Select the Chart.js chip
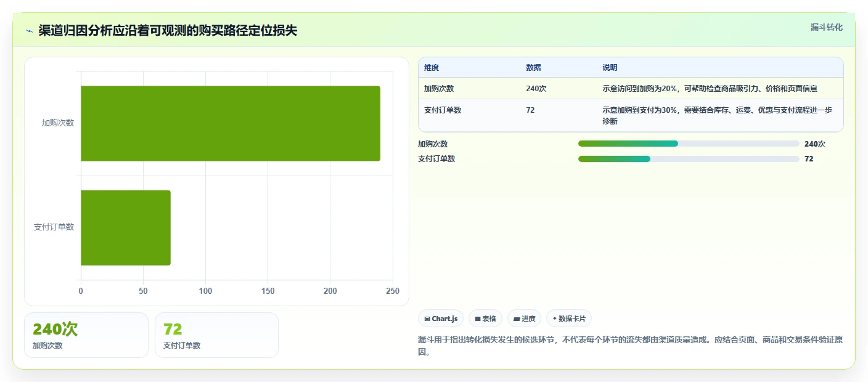Image resolution: width=868 pixels, height=382 pixels. pos(441,319)
